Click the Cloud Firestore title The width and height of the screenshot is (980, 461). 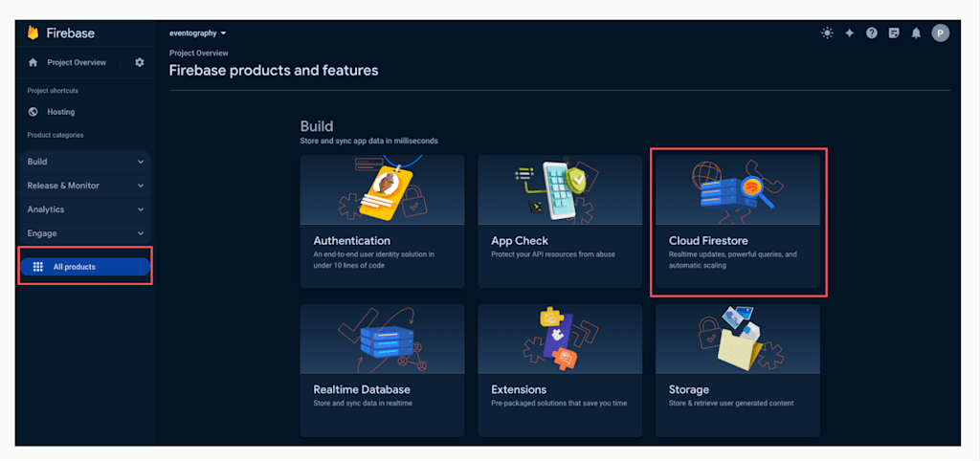click(x=708, y=240)
